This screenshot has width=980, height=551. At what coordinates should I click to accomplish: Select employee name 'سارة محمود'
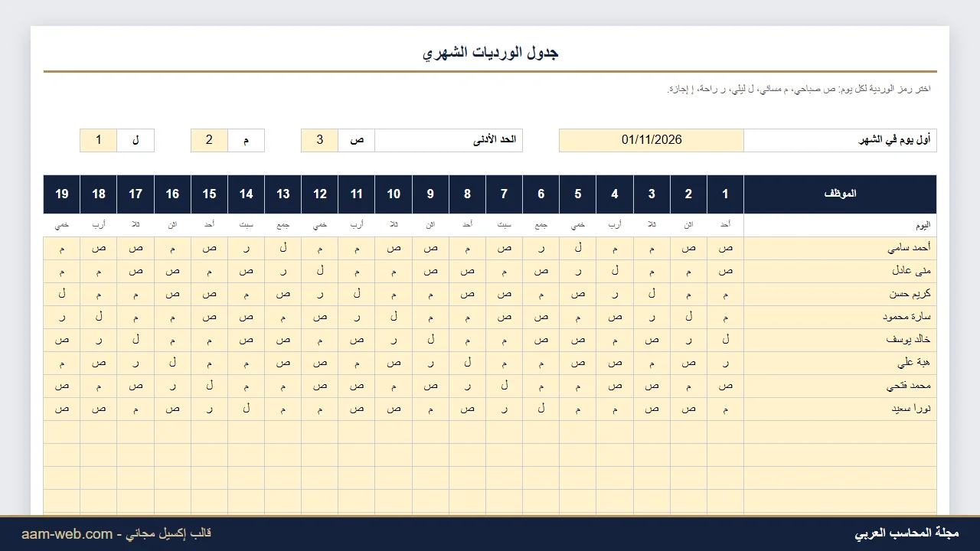tap(840, 317)
